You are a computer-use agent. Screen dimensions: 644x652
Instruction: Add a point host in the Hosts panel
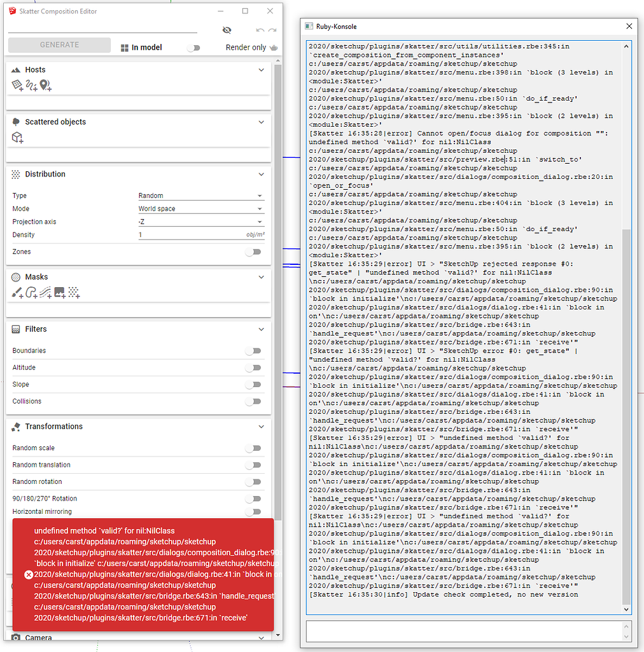click(45, 85)
